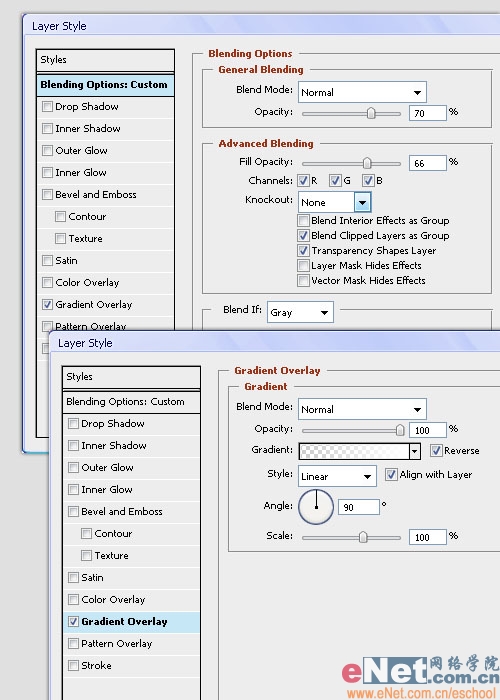Enable Inner Glow in the back Layer Style window

pyautogui.click(x=47, y=172)
